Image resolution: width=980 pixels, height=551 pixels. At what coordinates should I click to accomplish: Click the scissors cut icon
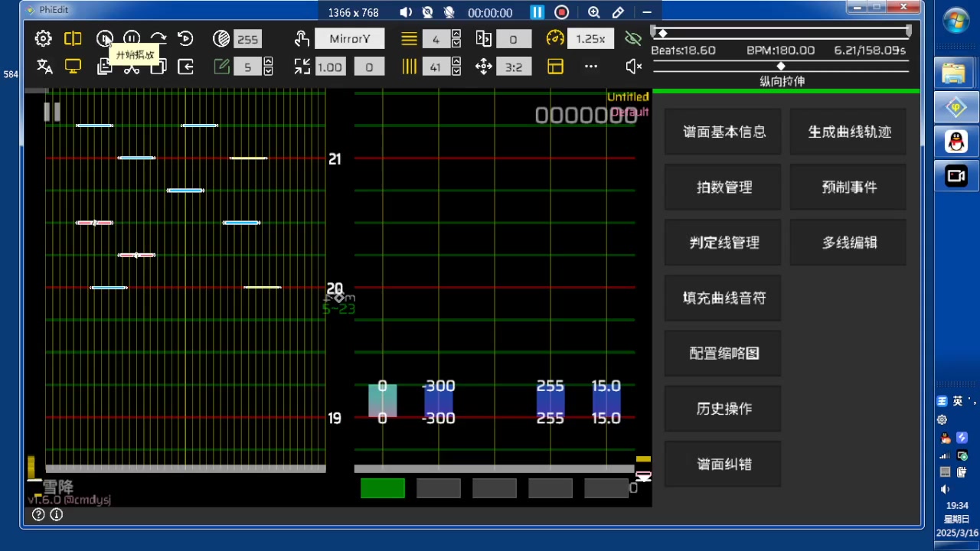[132, 68]
